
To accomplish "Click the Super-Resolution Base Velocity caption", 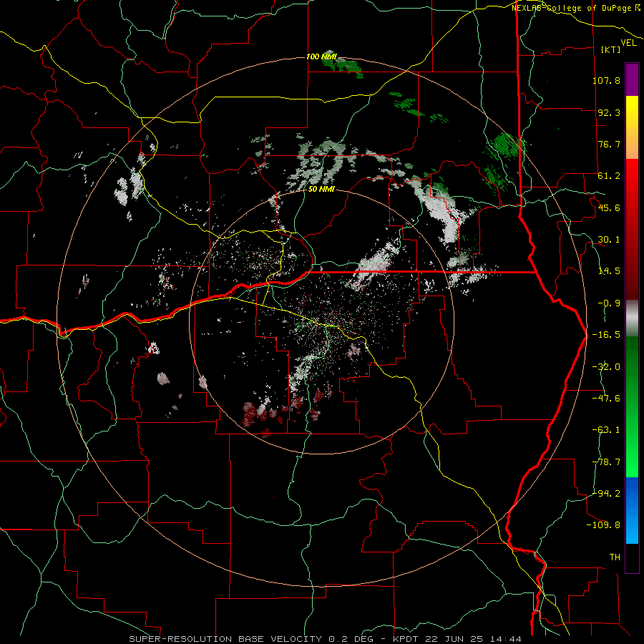I will pos(325,639).
